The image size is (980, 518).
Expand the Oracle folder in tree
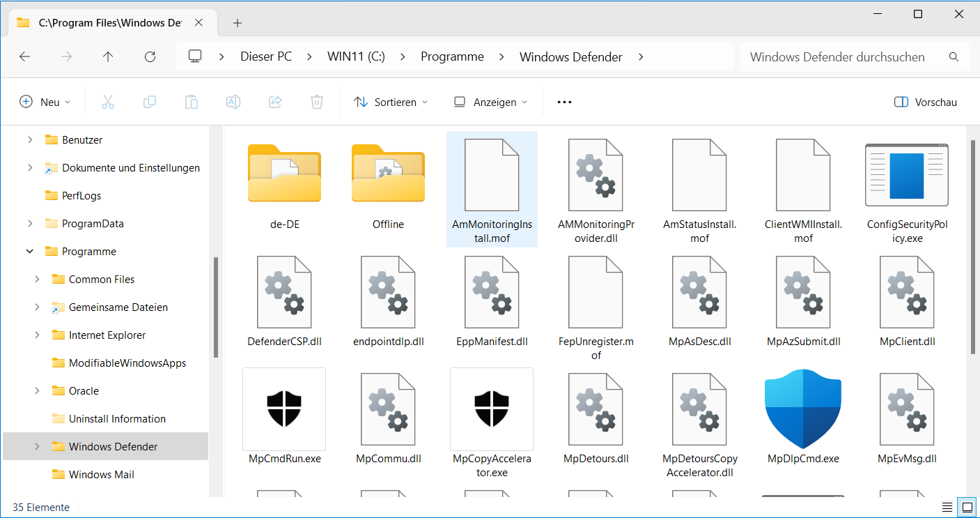[37, 391]
